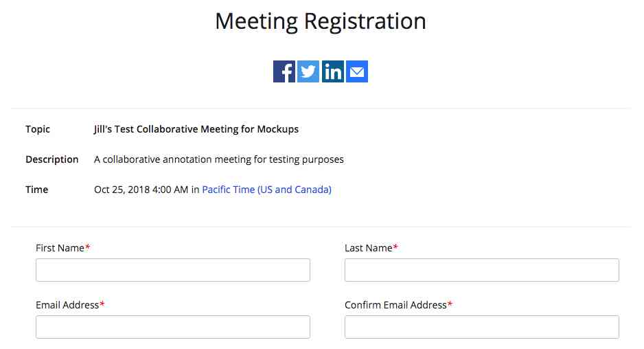
Task: Click the collaborative annotation meeting description text
Action: (x=219, y=159)
